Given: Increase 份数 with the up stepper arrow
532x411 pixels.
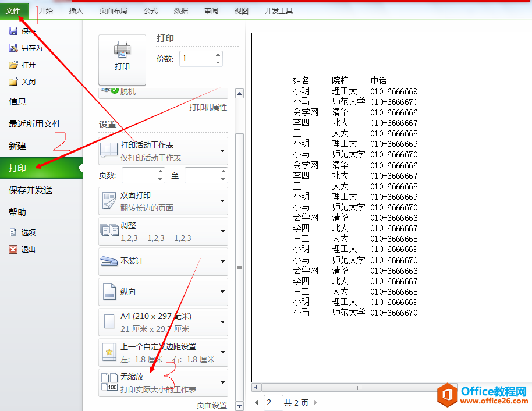Looking at the screenshot, I should point(218,55).
